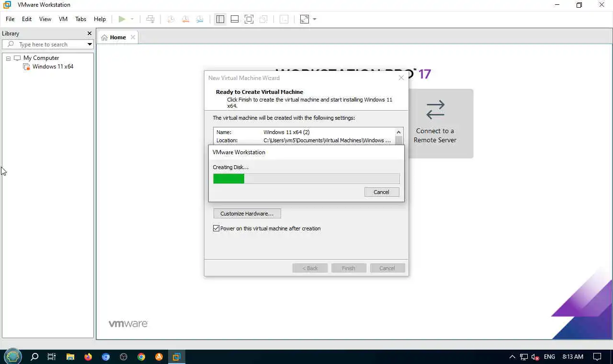Click the settings list scroll up arrow
This screenshot has height=364, width=613.
(x=398, y=132)
